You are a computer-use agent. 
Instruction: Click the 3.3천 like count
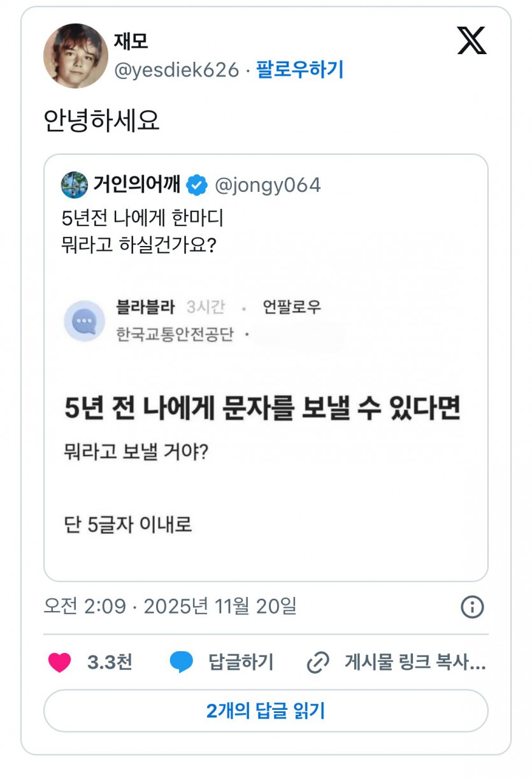(x=110, y=663)
